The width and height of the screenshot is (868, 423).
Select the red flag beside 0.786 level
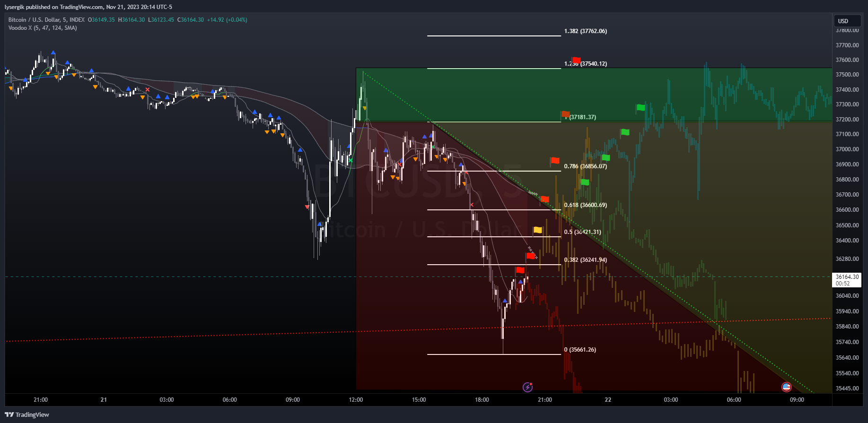555,161
